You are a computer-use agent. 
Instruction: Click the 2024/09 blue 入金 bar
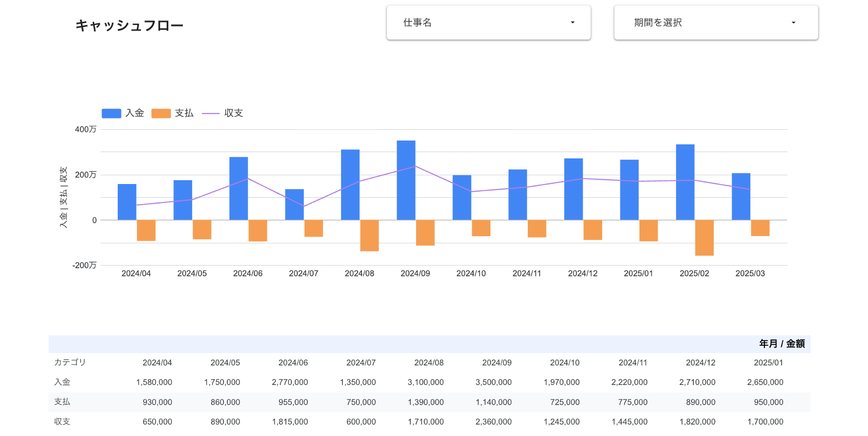(406, 180)
